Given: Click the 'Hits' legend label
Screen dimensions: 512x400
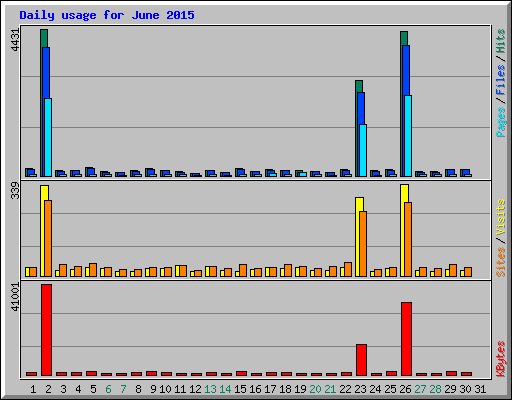Looking at the screenshot, I should 500,41.
